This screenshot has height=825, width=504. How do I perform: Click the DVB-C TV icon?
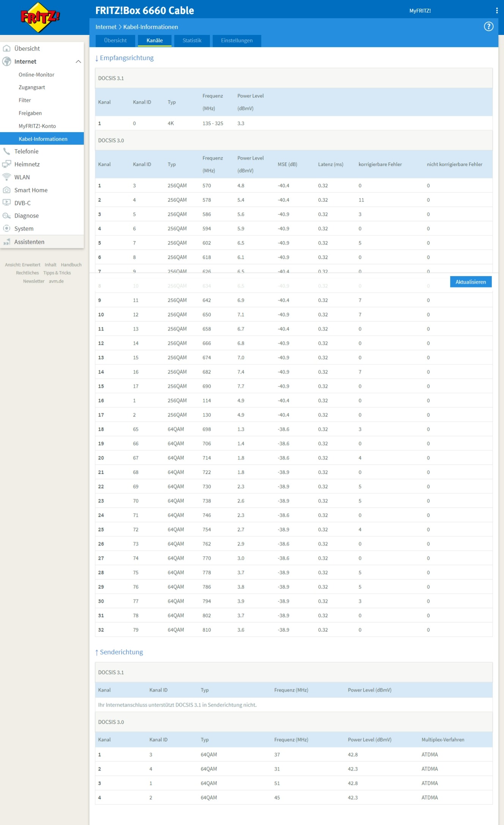6,203
